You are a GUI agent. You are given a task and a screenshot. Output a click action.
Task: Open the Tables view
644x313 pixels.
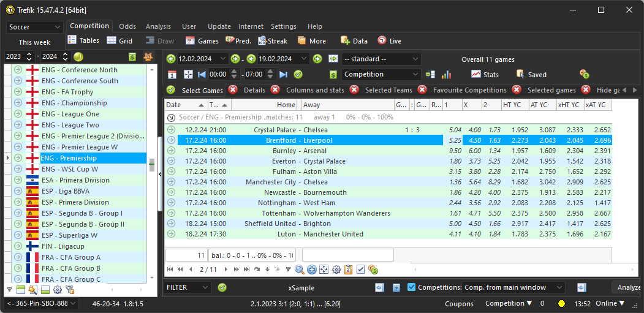(83, 40)
